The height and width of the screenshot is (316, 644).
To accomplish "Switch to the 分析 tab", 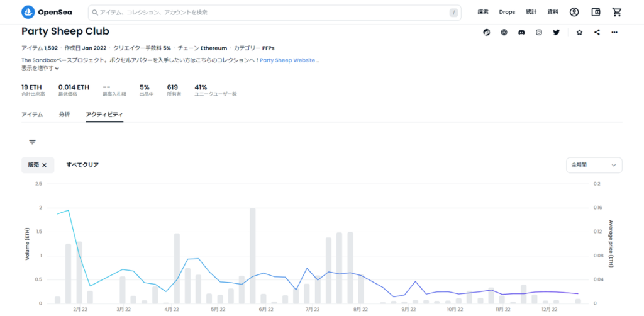I will (64, 115).
